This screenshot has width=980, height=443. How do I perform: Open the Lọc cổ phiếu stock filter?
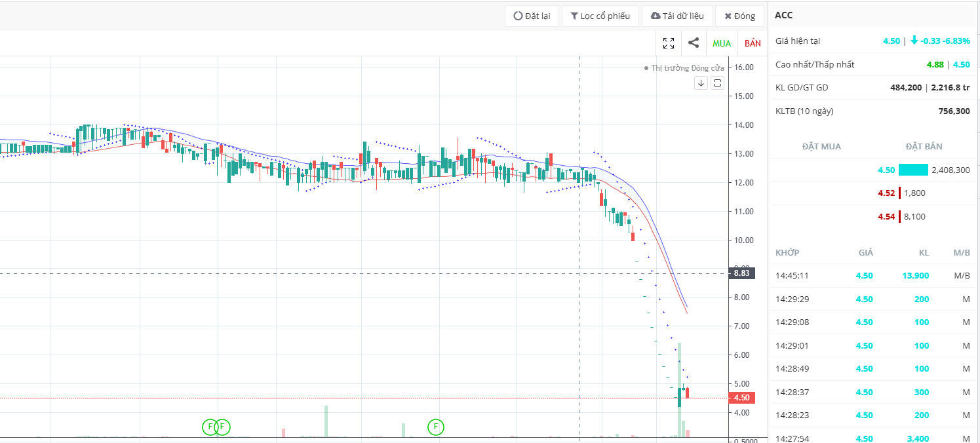(x=600, y=16)
